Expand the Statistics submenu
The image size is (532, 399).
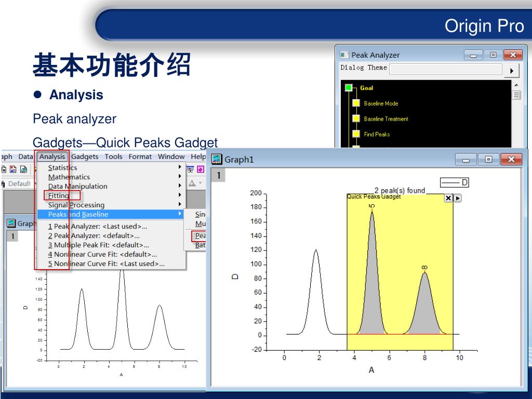111,167
